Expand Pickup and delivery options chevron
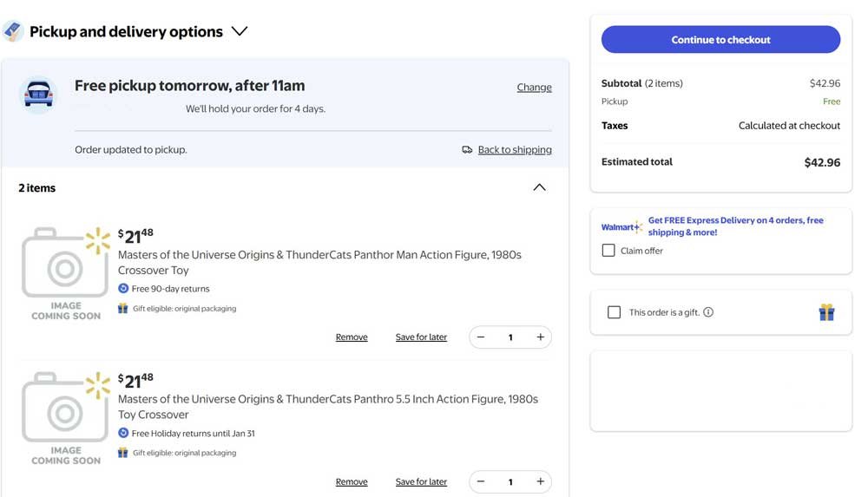 coord(240,31)
